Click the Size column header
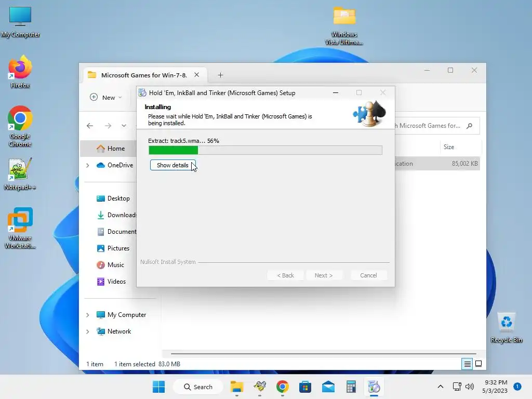The width and height of the screenshot is (532, 399). 461,147
